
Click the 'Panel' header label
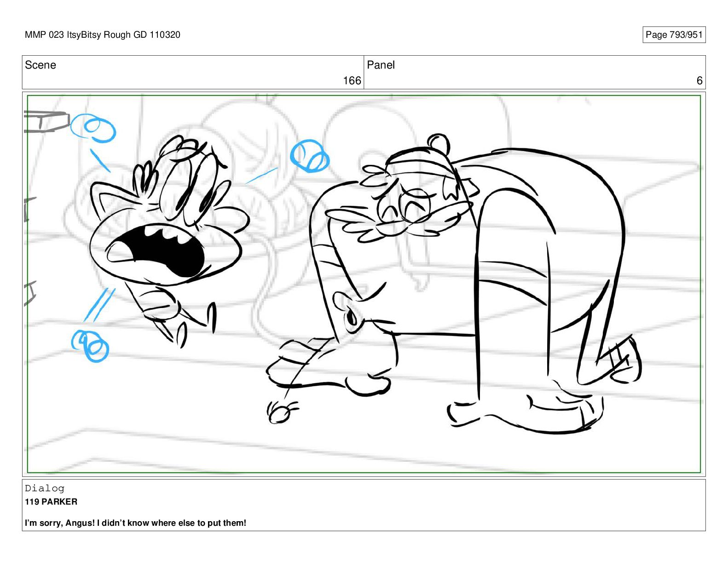(x=381, y=65)
